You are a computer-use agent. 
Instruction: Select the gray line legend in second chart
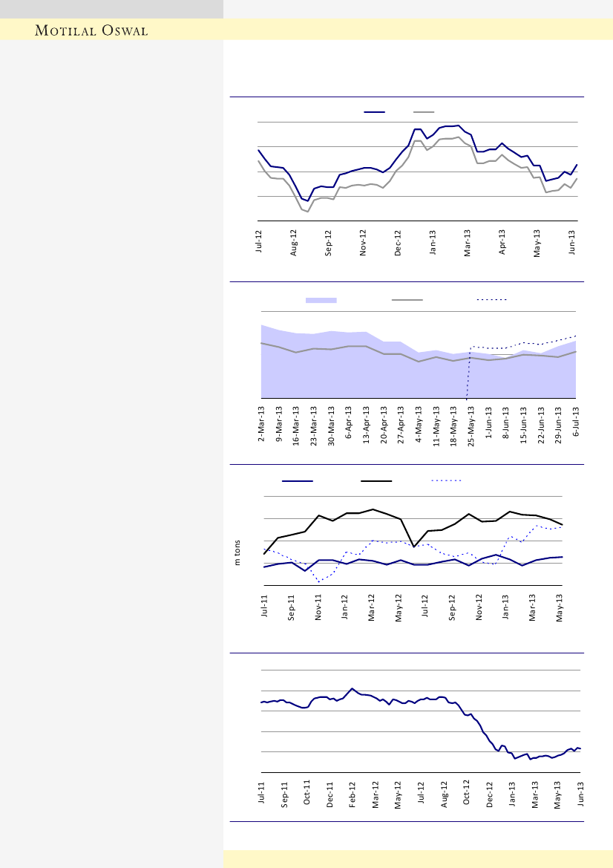tap(407, 300)
